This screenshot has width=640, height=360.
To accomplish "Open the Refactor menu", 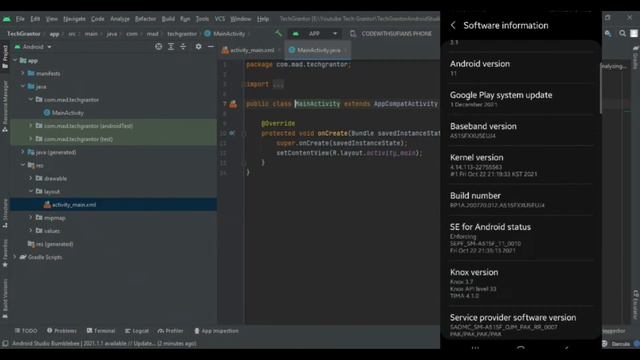I will click(145, 19).
